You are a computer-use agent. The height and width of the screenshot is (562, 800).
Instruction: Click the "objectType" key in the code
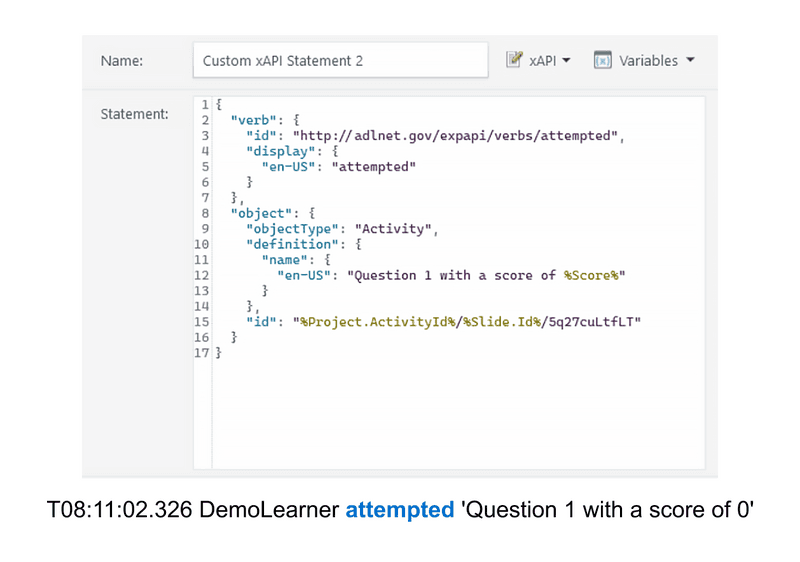point(293,229)
